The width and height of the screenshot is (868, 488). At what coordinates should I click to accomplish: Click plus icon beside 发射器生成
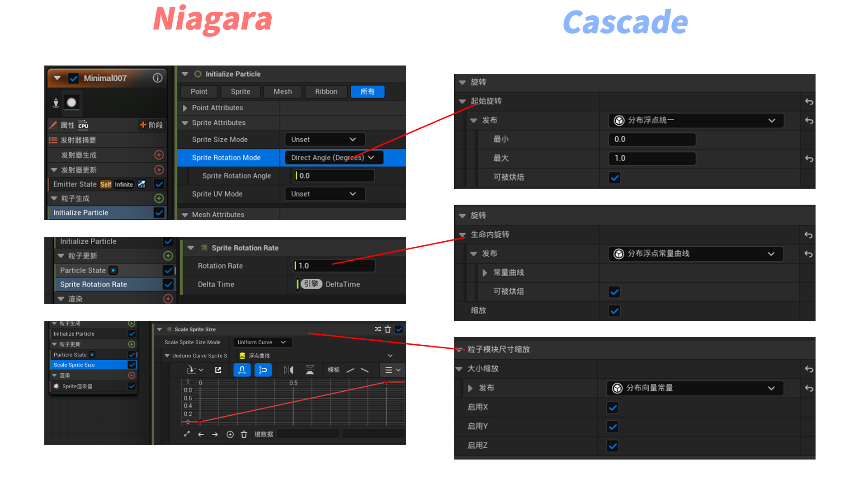159,155
